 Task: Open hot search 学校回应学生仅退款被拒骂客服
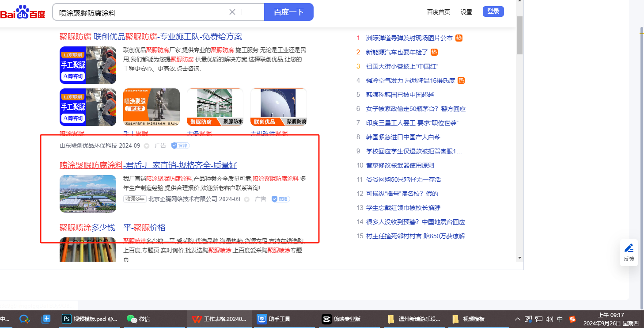(414, 151)
